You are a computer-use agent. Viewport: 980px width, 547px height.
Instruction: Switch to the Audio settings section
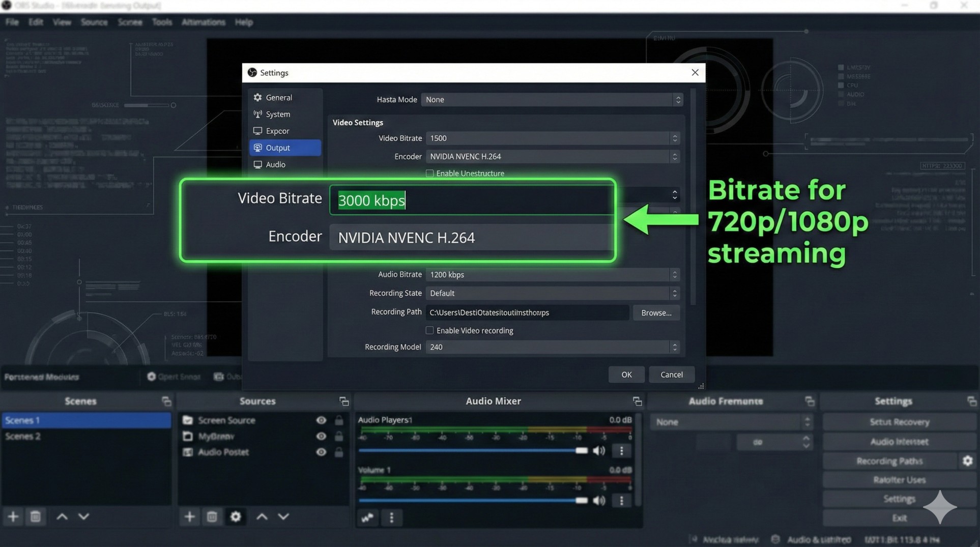click(275, 164)
